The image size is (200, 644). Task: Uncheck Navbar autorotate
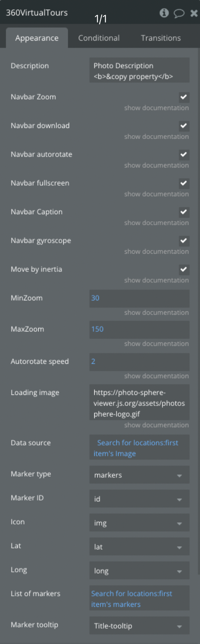pos(184,155)
